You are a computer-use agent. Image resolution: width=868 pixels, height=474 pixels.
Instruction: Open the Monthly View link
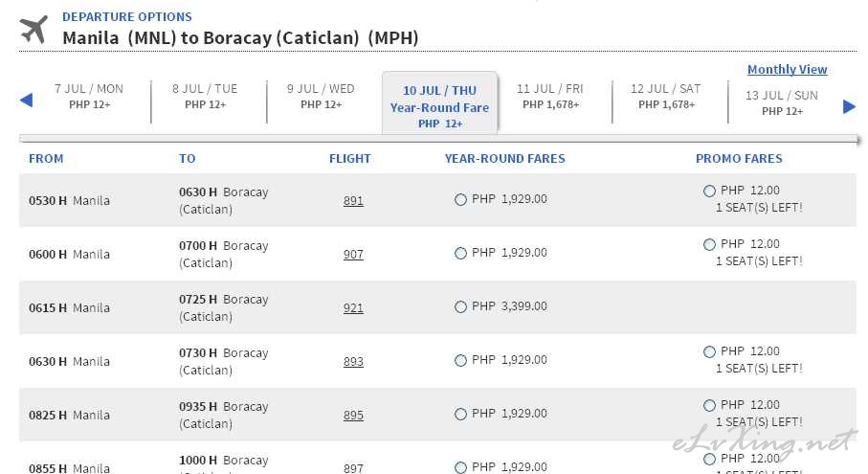click(x=787, y=70)
